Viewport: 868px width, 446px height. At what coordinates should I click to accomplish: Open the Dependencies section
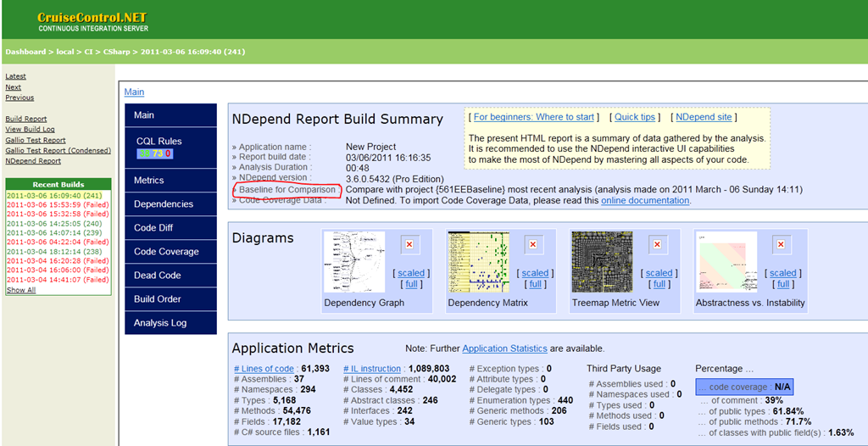point(170,203)
